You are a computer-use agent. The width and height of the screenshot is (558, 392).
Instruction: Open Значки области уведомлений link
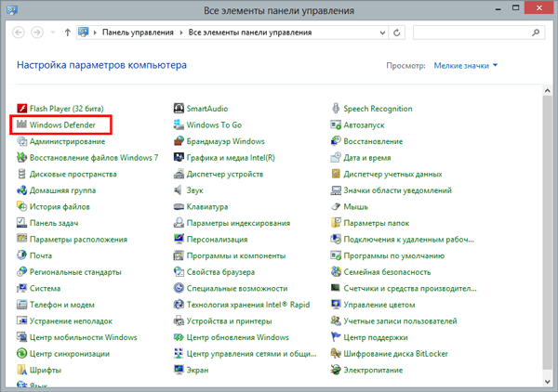coord(397,190)
